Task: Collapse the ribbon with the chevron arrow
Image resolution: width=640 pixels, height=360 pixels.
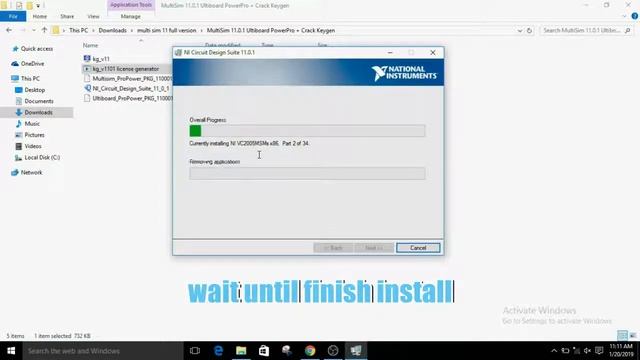Action: point(624,16)
